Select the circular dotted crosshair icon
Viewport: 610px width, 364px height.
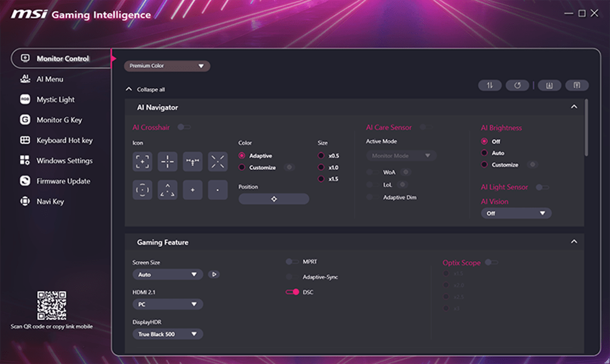(142, 190)
